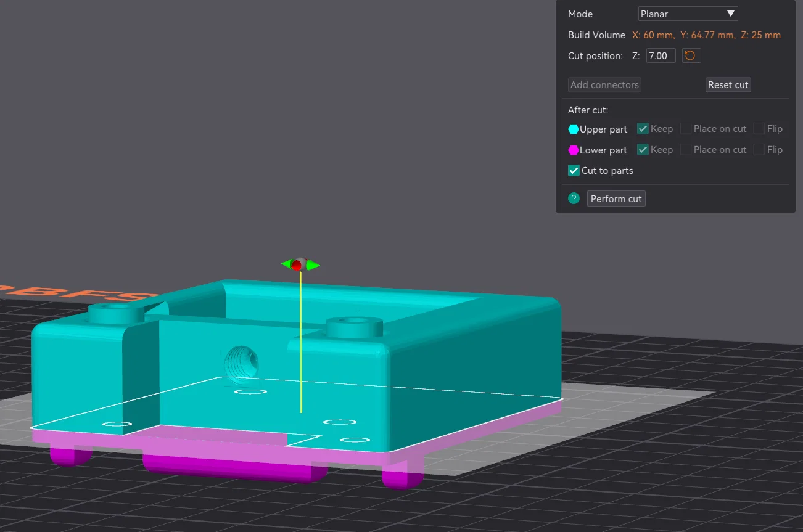
Task: Click the right green arrow of cut gizmo
Action: tap(313, 266)
